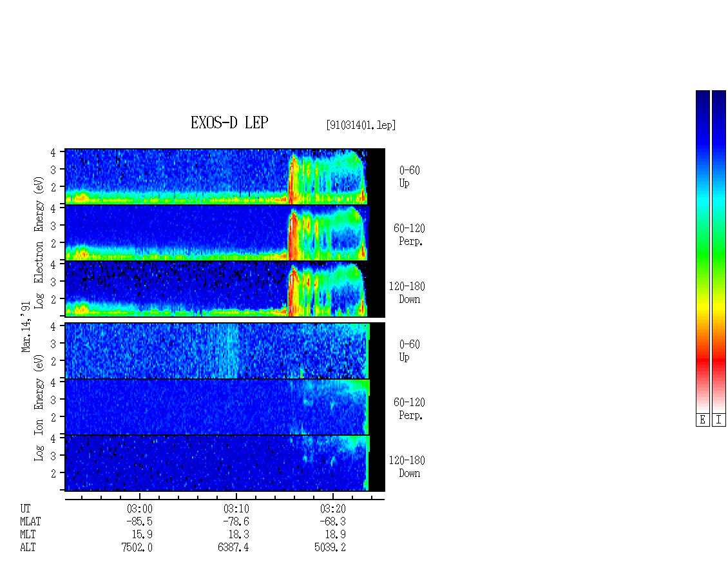Viewport: 728px width, 564px height.
Task: Select the 'Log Electron Energy (eV)' axis label
Action: 39,242
